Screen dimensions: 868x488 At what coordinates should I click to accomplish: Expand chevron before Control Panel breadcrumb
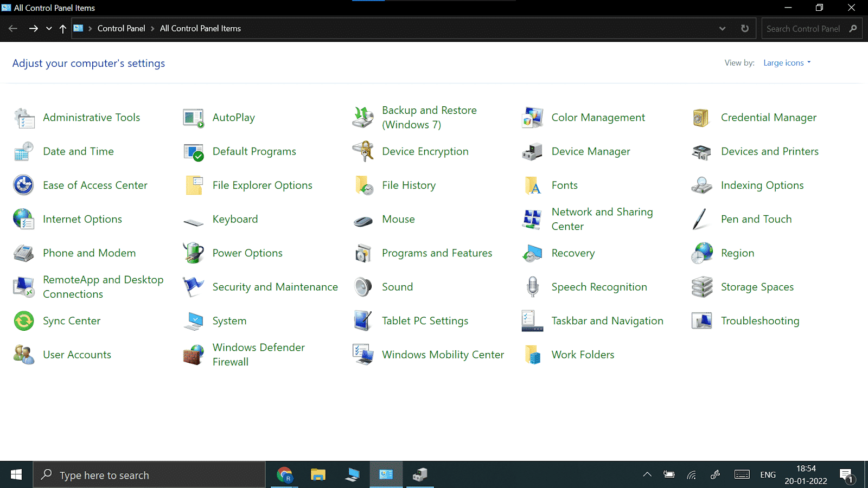(x=90, y=29)
